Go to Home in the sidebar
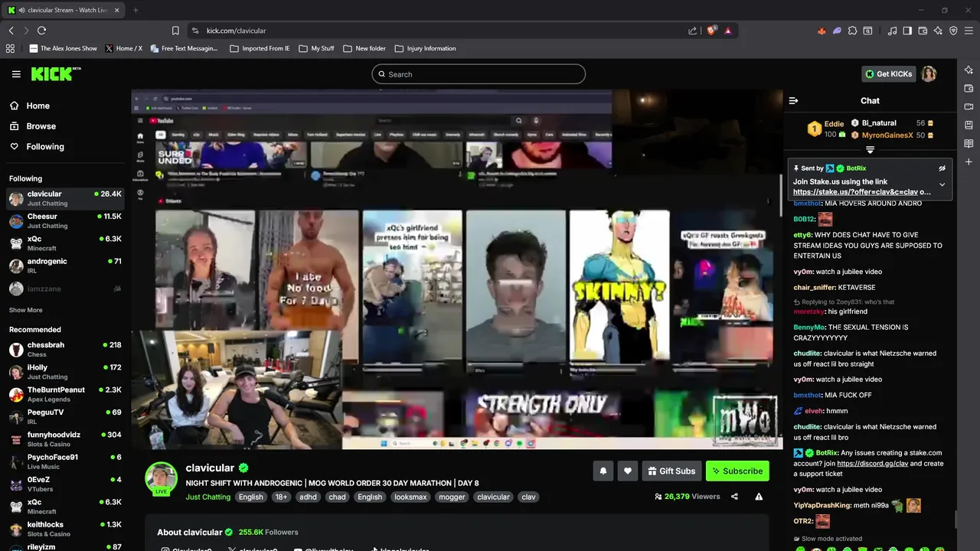Screen dimensions: 980x551 tap(38, 106)
